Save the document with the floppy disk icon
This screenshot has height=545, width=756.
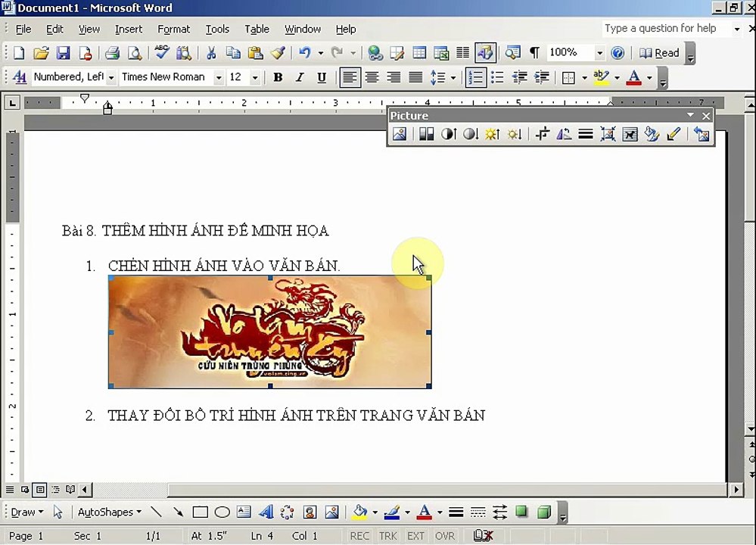pos(63,52)
